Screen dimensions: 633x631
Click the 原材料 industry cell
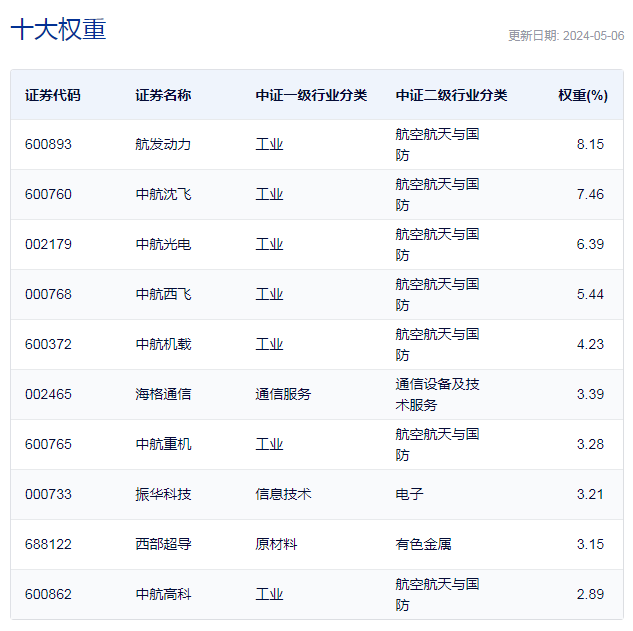276,544
